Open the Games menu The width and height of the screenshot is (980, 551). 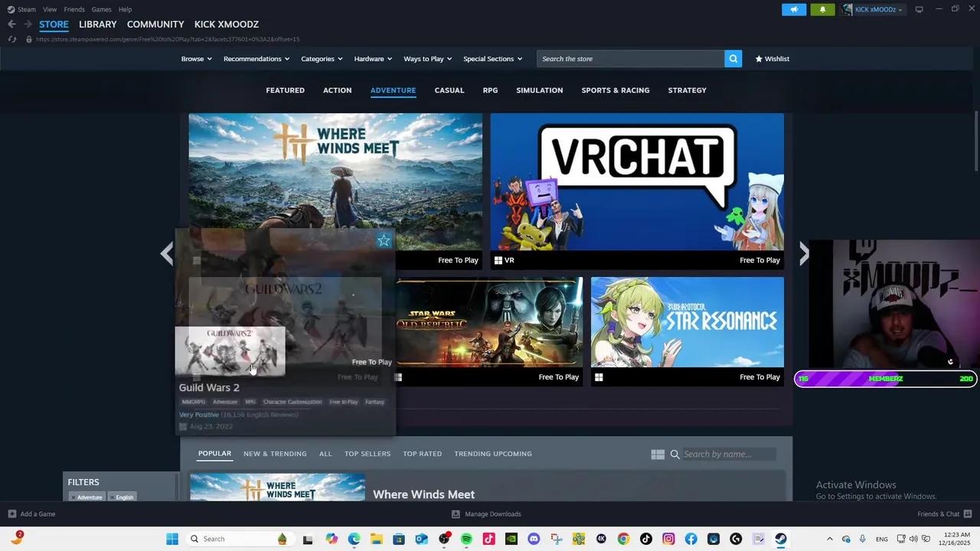click(101, 9)
